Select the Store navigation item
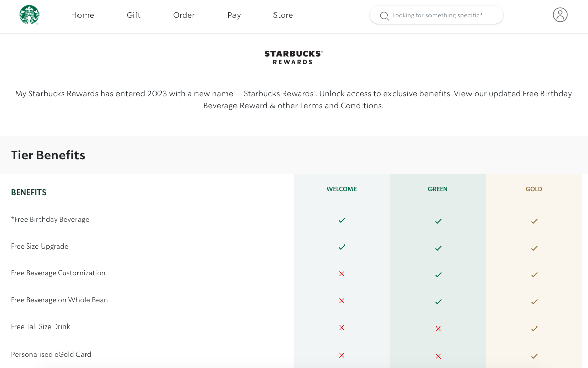 coord(283,15)
